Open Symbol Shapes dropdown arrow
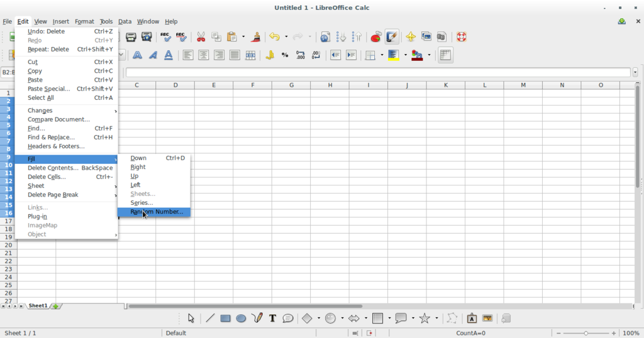 [x=342, y=319]
